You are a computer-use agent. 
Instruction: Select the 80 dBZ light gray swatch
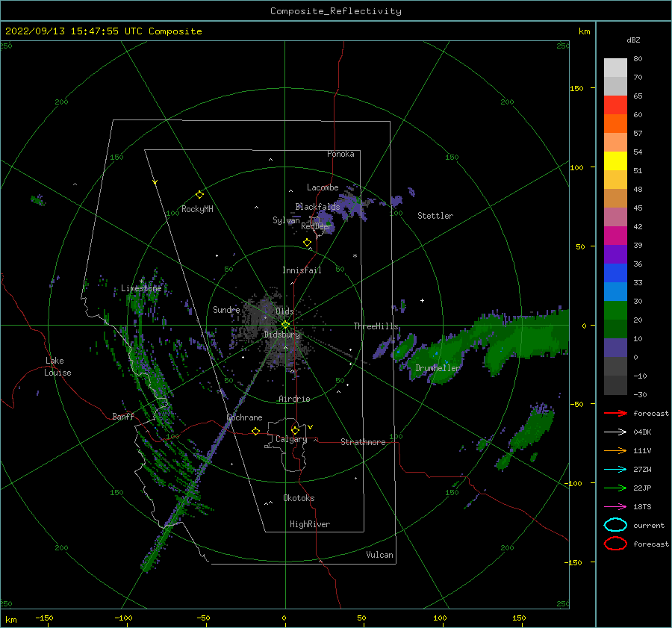click(615, 68)
